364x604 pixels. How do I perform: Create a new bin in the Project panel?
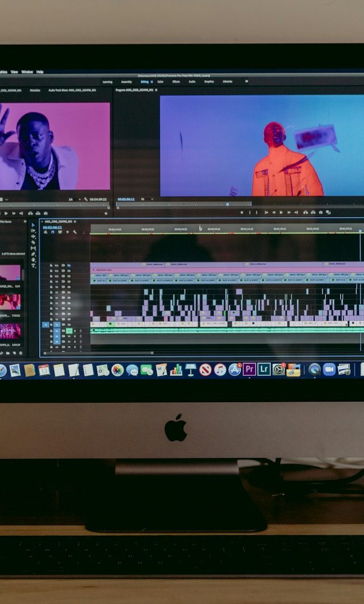click(x=8, y=353)
